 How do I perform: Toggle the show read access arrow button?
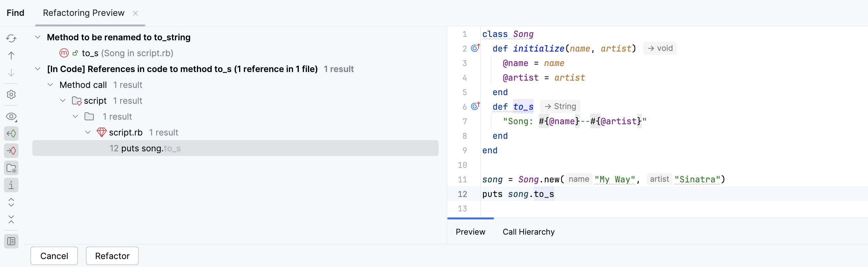tap(11, 133)
